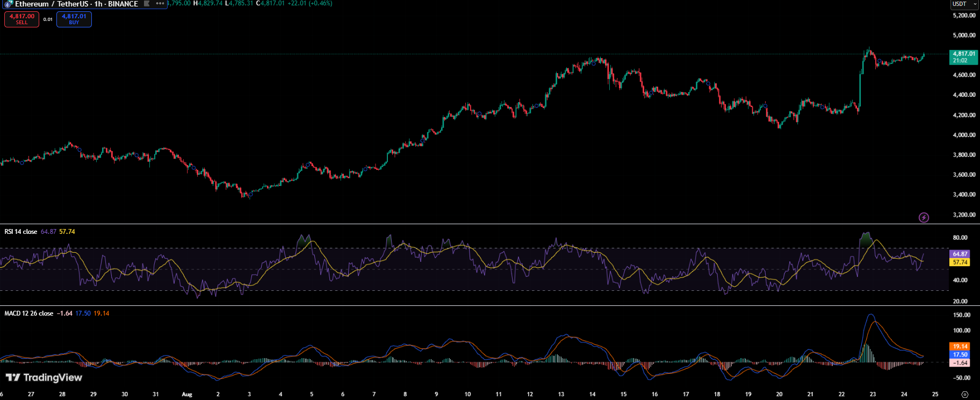Click the flag icon beside BINANCE
This screenshot has height=400, width=980.
click(x=147, y=4)
